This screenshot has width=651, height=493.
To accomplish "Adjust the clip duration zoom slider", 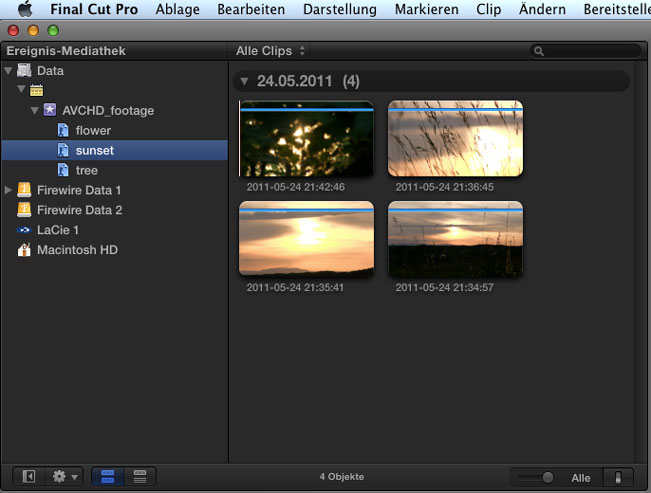I will pyautogui.click(x=547, y=477).
